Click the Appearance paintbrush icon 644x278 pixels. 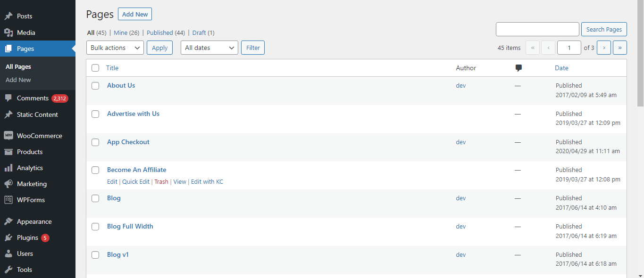pyautogui.click(x=8, y=221)
